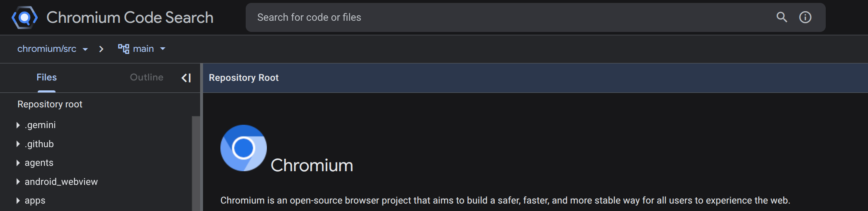This screenshot has height=211, width=868.
Task: Click the Chromium logo image in README
Action: coord(244,148)
